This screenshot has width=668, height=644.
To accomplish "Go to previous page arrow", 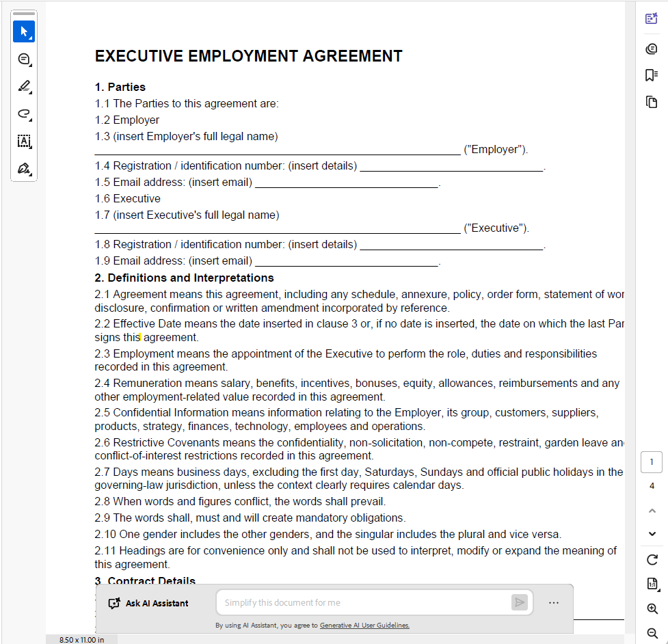I will (x=652, y=511).
